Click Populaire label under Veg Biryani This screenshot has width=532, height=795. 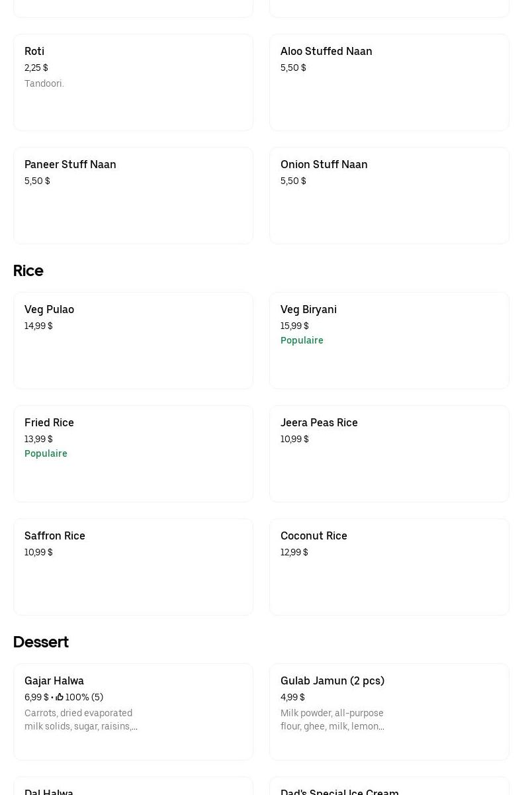(x=302, y=340)
